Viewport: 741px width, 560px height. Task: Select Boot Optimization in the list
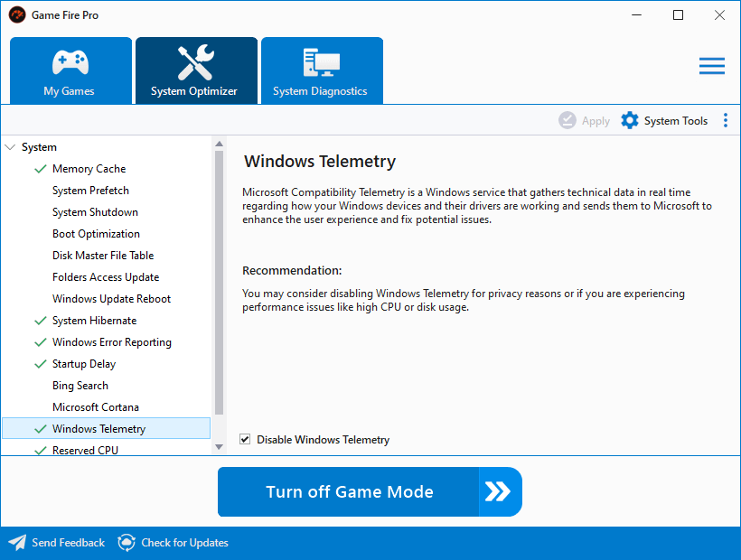96,234
